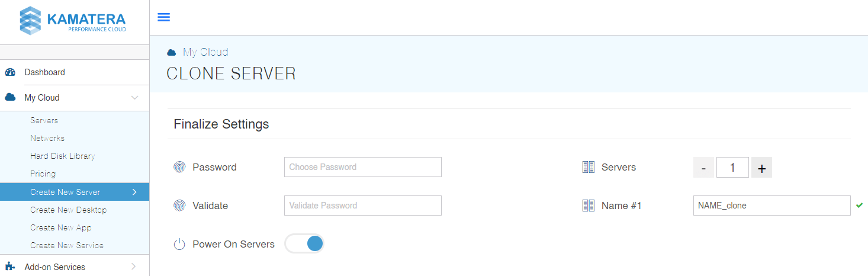Open the Pricing page link
This screenshot has width=868, height=276.
pos(43,174)
